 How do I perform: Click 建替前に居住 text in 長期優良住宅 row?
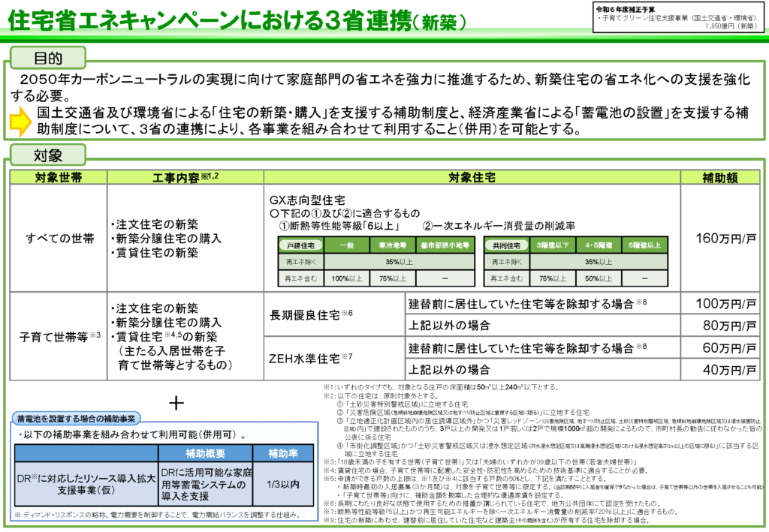coord(528,304)
